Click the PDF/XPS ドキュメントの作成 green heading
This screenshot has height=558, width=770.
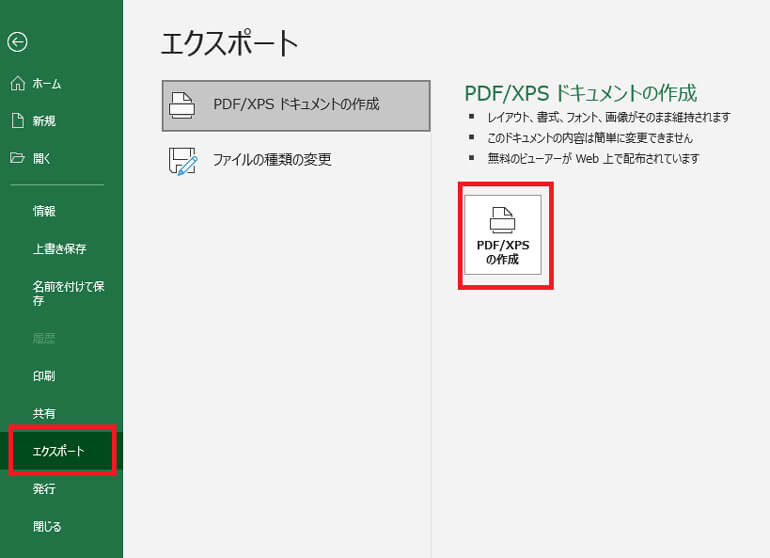580,93
